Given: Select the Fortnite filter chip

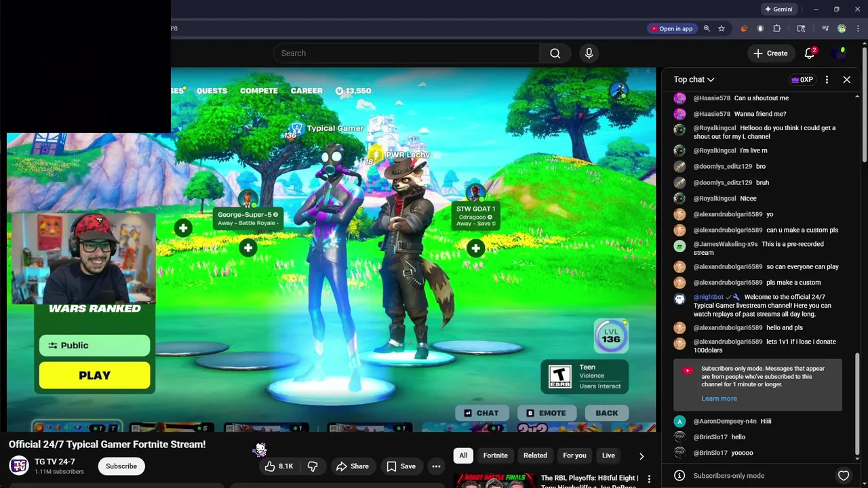Looking at the screenshot, I should coord(495,455).
